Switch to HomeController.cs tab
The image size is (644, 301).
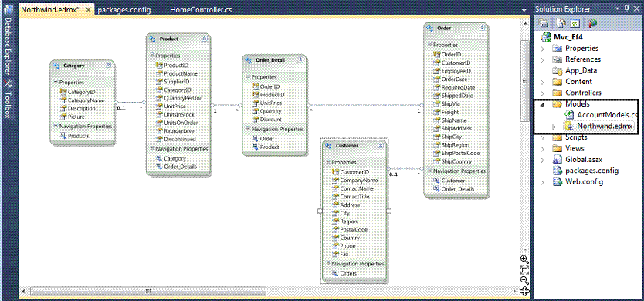[x=201, y=9]
